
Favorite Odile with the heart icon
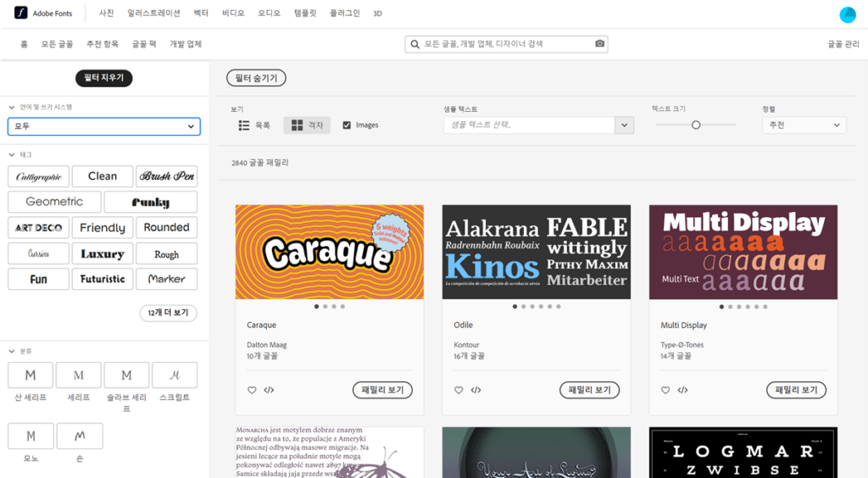click(459, 390)
